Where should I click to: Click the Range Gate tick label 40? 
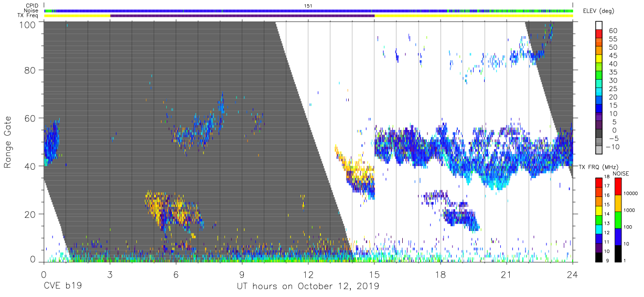click(30, 166)
